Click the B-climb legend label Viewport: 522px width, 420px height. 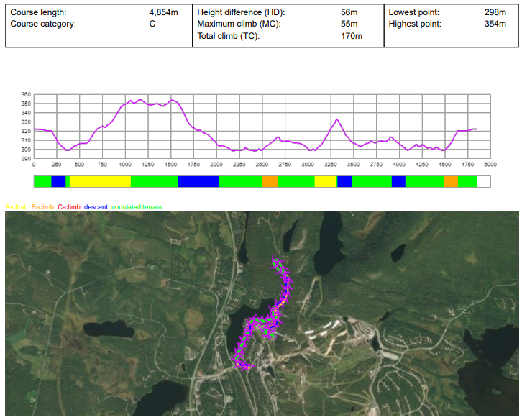[x=42, y=207]
